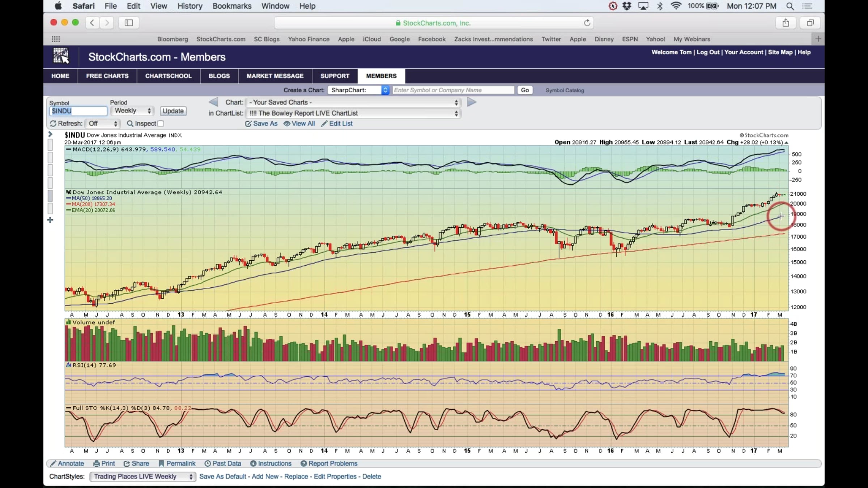Click the Report Problems link
The height and width of the screenshot is (488, 868).
(329, 463)
